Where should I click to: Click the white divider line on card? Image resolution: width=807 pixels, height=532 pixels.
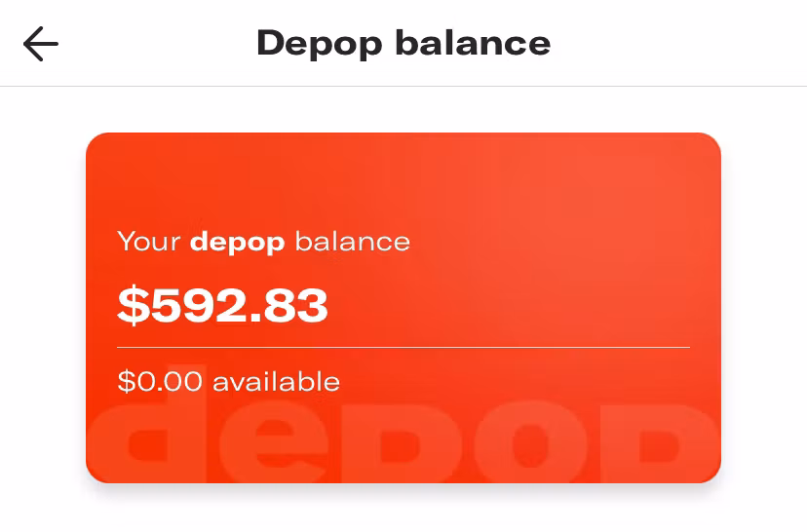[x=403, y=347]
